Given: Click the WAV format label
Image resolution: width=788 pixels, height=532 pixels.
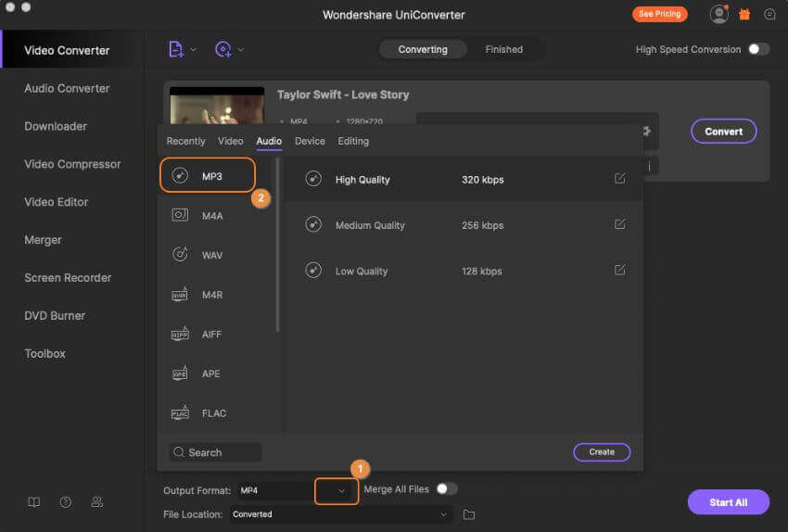Looking at the screenshot, I should point(212,255).
